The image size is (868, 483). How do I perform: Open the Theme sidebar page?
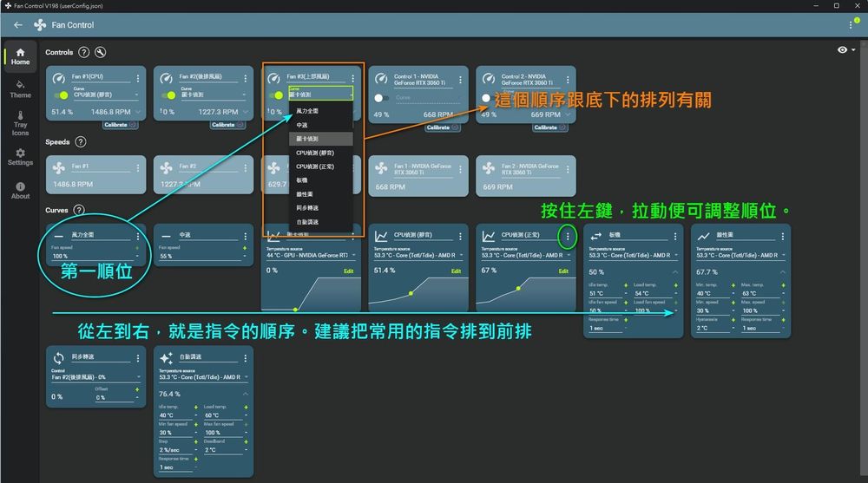(21, 89)
